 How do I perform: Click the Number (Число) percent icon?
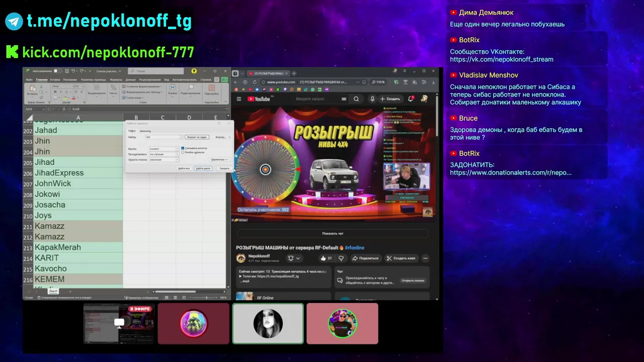click(113, 87)
